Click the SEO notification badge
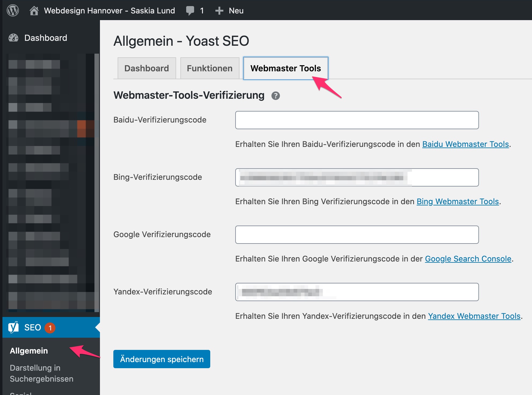Viewport: 532px width, 395px height. coord(50,328)
